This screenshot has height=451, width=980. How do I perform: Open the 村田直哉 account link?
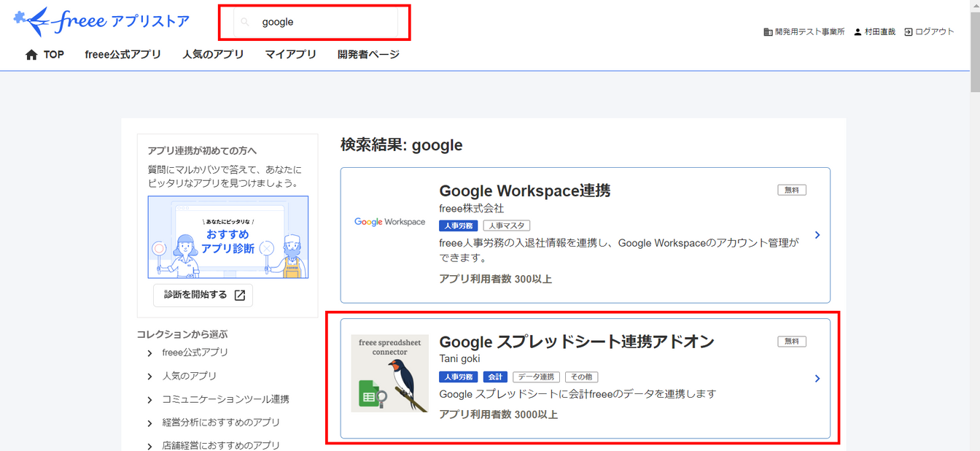(879, 32)
